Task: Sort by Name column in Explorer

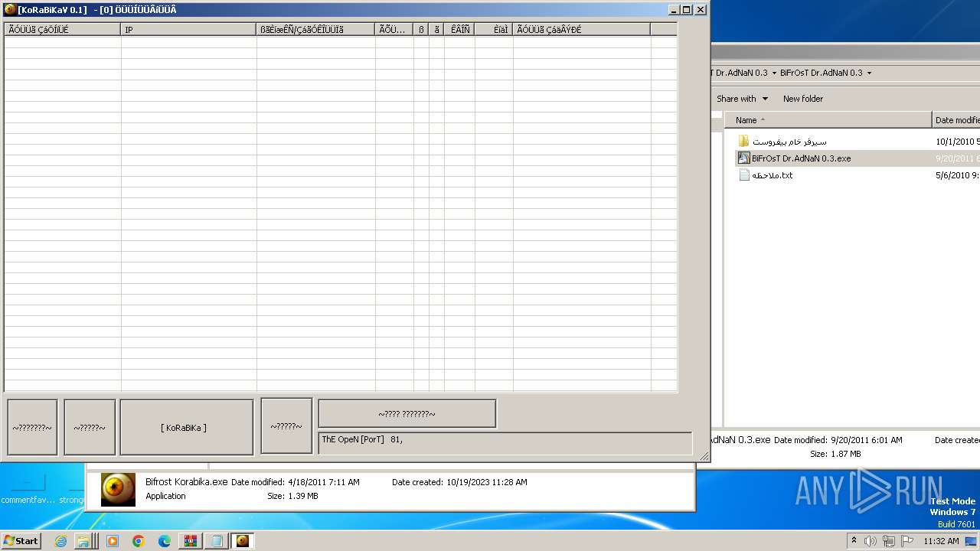Action: click(x=828, y=120)
